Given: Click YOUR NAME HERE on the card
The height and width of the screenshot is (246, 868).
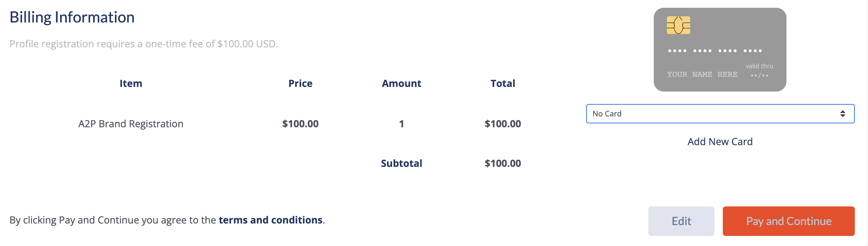Looking at the screenshot, I should pos(702,74).
